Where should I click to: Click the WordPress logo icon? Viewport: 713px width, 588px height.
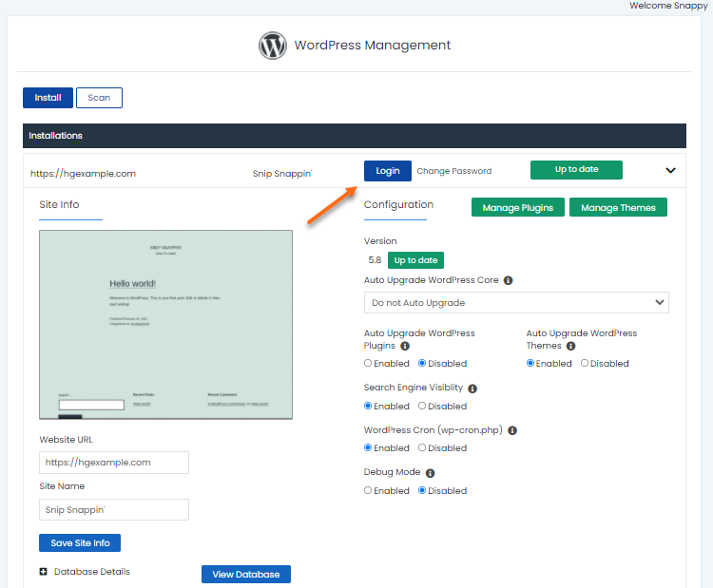pos(273,45)
